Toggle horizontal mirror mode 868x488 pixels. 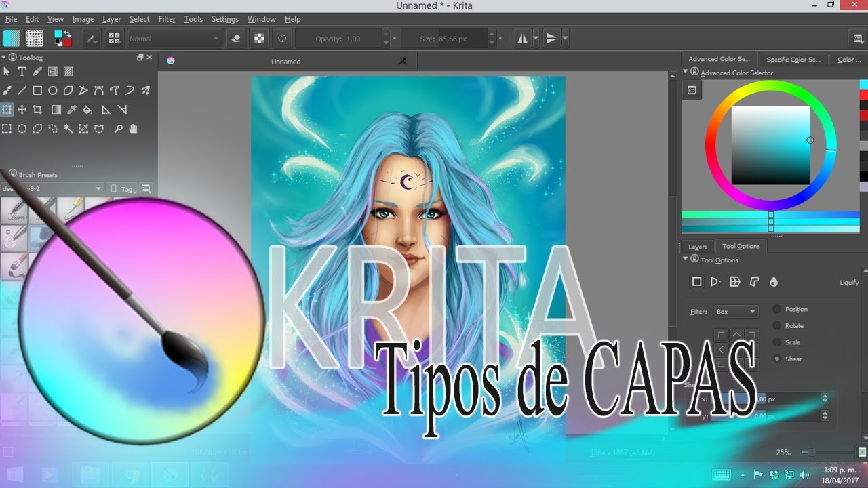tap(522, 39)
